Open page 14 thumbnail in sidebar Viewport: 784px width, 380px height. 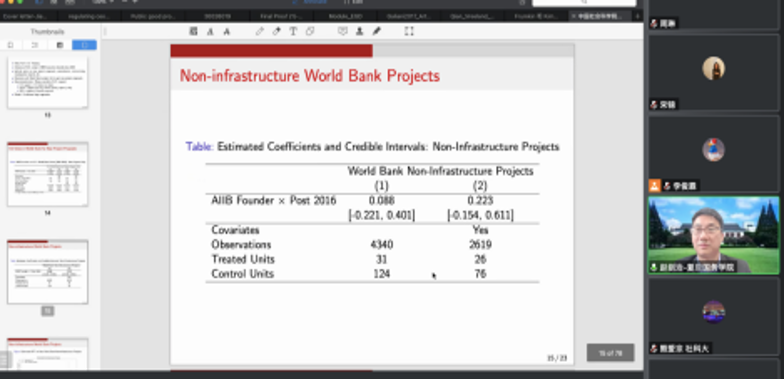point(48,174)
